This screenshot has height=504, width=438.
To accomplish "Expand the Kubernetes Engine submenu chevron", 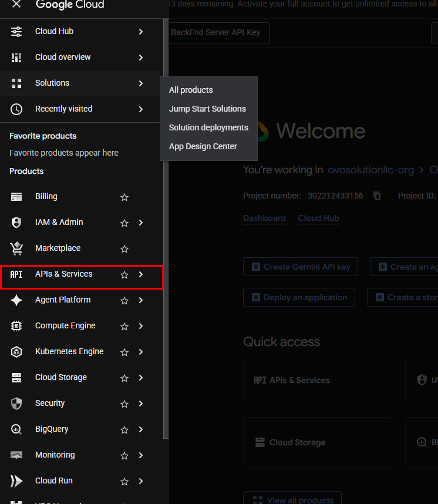I will [141, 352].
